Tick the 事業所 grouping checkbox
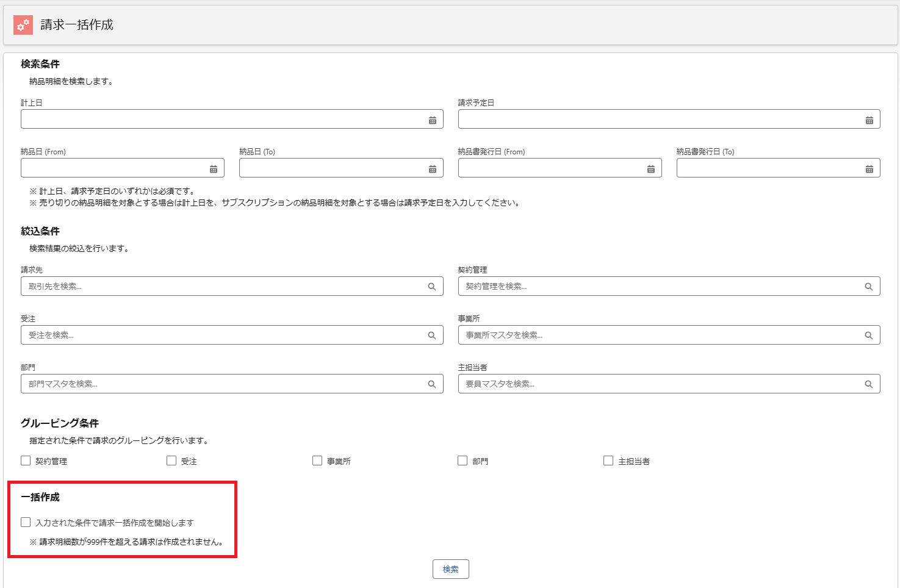Viewport: 900px width, 588px height. click(x=317, y=461)
